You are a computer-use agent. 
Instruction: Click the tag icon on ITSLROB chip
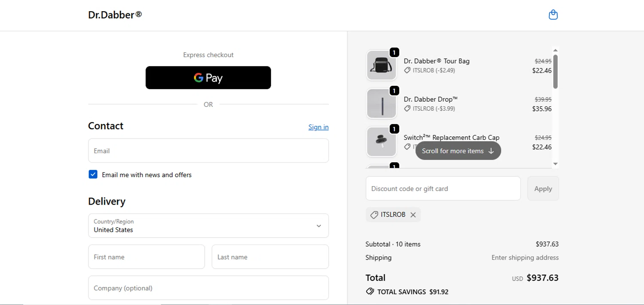(x=374, y=215)
